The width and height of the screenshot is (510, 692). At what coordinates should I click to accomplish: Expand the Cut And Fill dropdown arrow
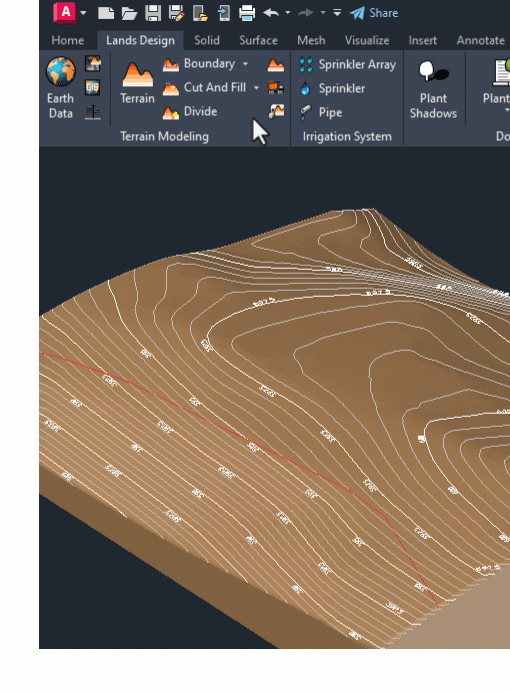coord(256,88)
